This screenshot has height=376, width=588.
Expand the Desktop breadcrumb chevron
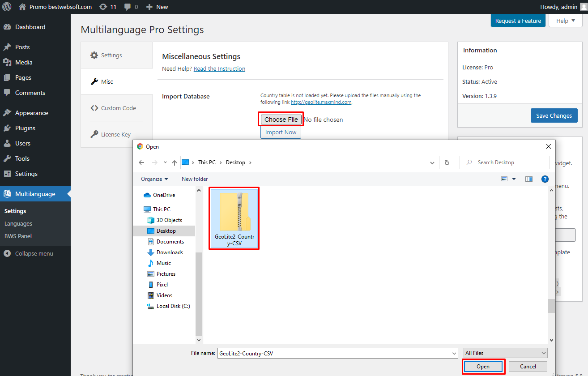tap(250, 162)
